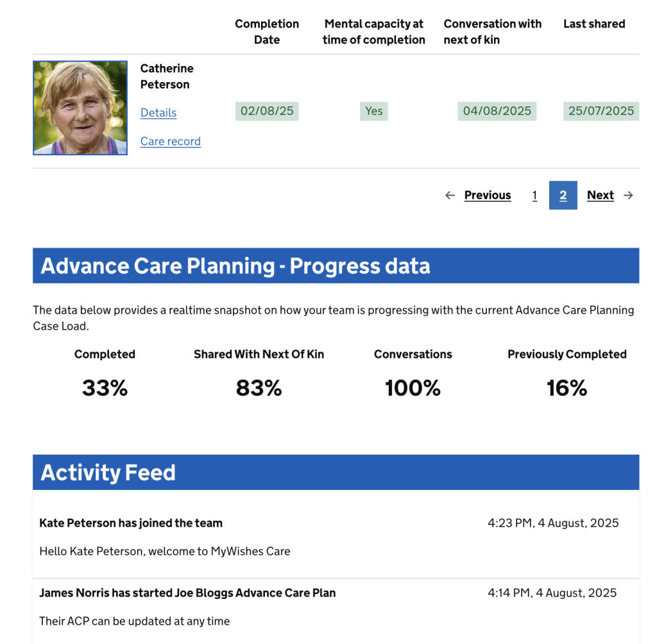Click the left arrow beside Previous

click(x=450, y=196)
